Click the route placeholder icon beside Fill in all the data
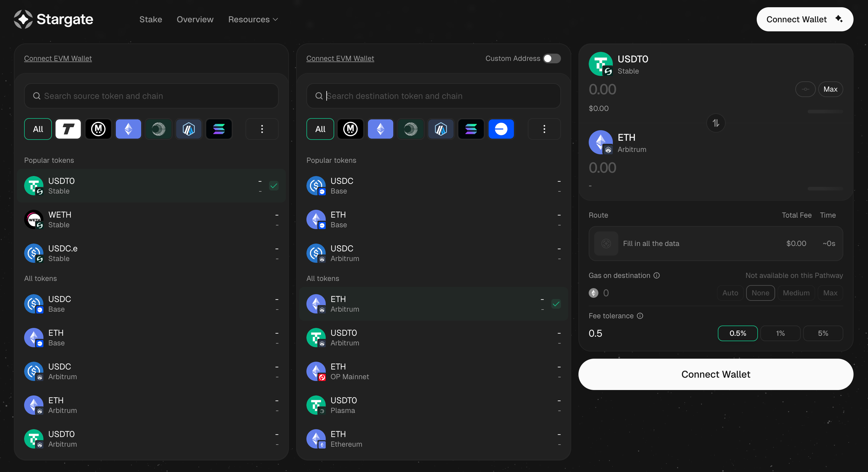 click(606, 244)
